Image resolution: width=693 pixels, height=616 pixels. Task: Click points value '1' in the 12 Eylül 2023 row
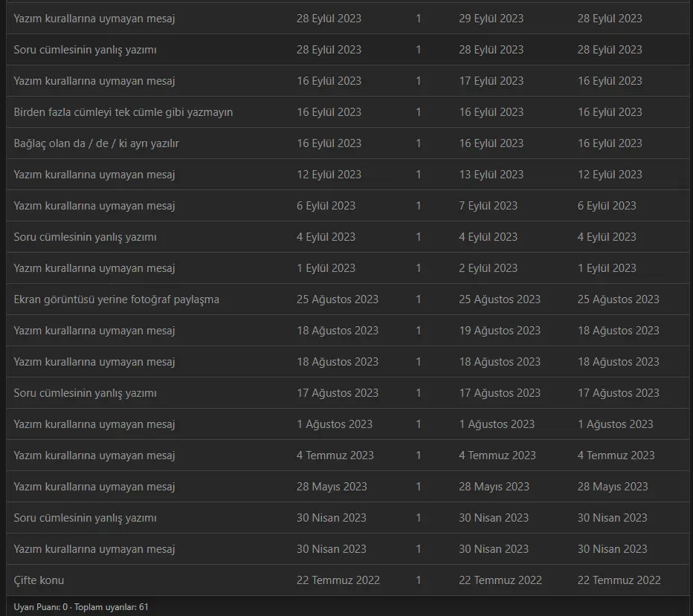tap(418, 175)
